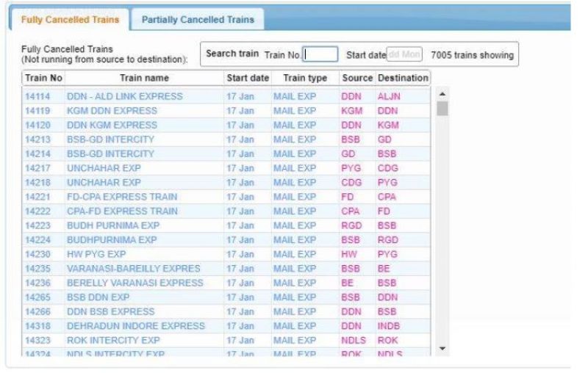Select the Fully Cancelled Trains tab
The height and width of the screenshot is (373, 588).
pyautogui.click(x=68, y=19)
